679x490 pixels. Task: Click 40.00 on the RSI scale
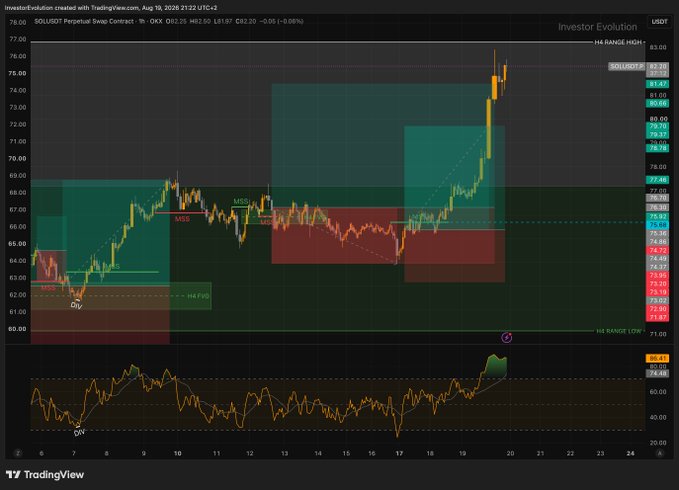pos(658,417)
